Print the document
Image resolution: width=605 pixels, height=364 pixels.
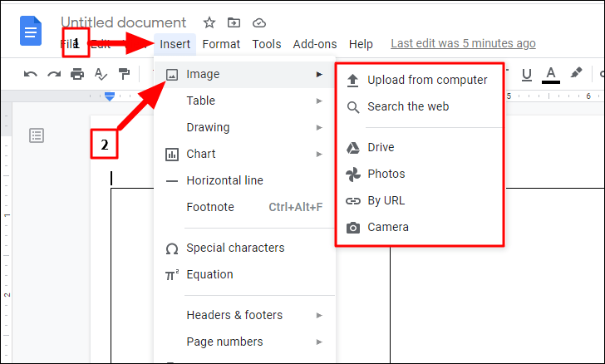point(77,74)
